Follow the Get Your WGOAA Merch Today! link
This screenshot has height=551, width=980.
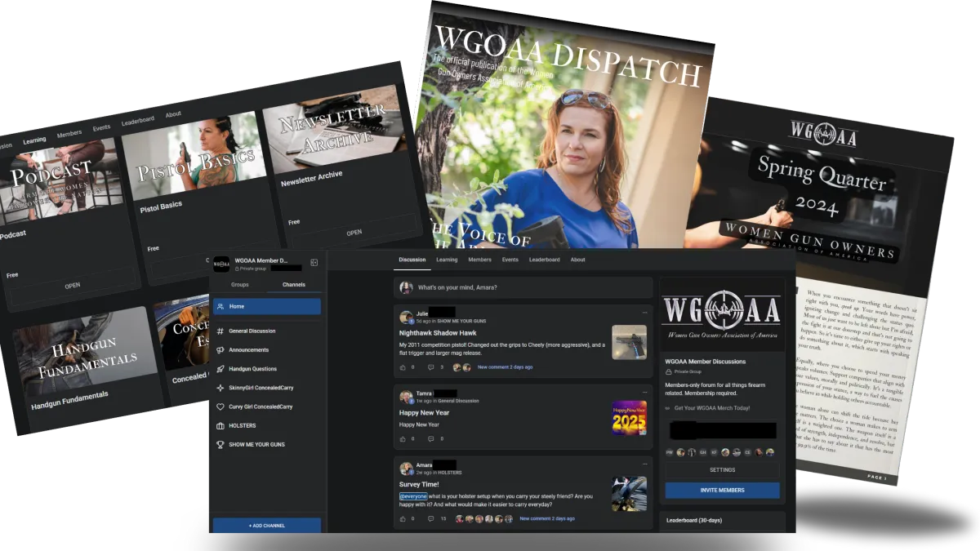(712, 408)
